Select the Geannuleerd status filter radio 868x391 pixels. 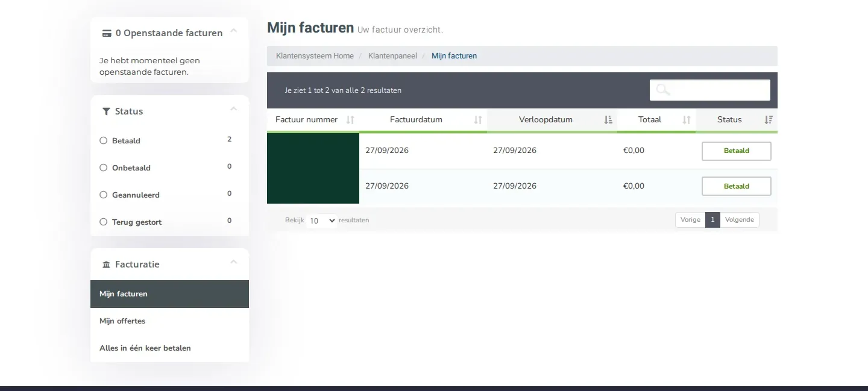tap(103, 195)
